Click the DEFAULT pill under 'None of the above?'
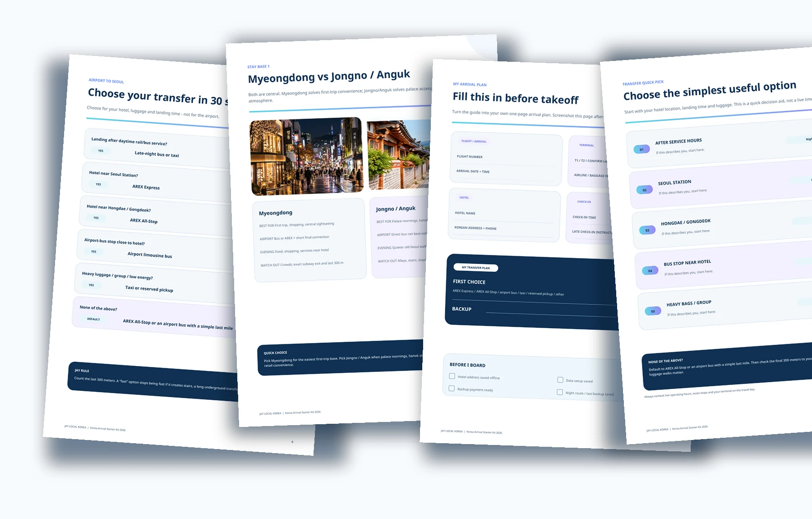812x519 pixels. point(93,319)
